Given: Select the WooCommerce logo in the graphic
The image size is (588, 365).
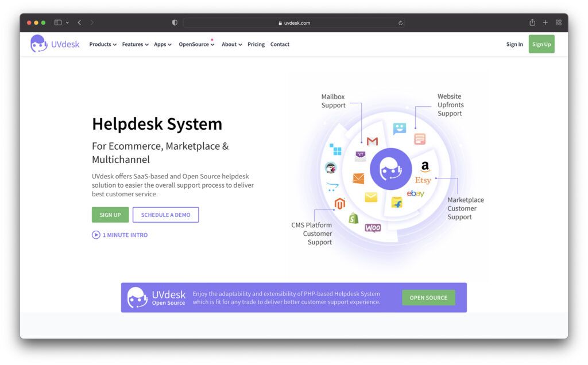Looking at the screenshot, I should [x=373, y=227].
